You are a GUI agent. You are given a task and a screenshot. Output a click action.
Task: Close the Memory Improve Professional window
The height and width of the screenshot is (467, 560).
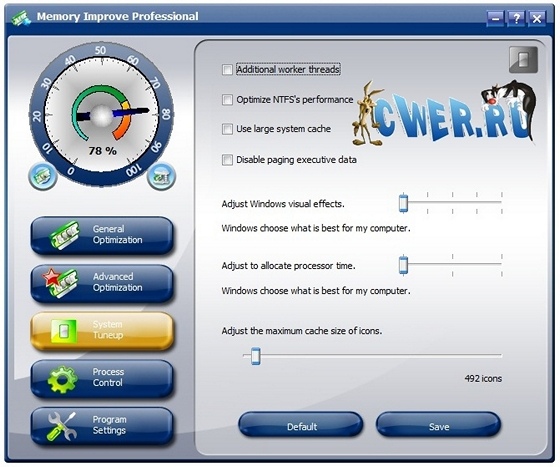537,18
